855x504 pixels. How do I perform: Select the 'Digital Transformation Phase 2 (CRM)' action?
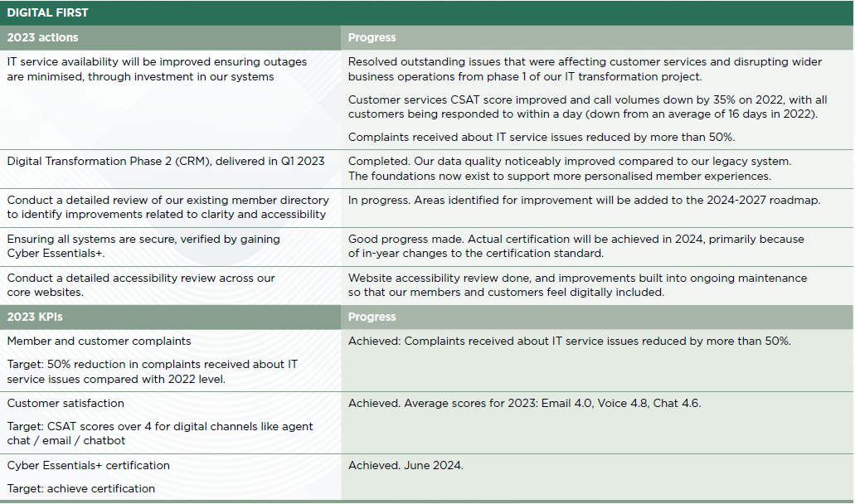166,161
